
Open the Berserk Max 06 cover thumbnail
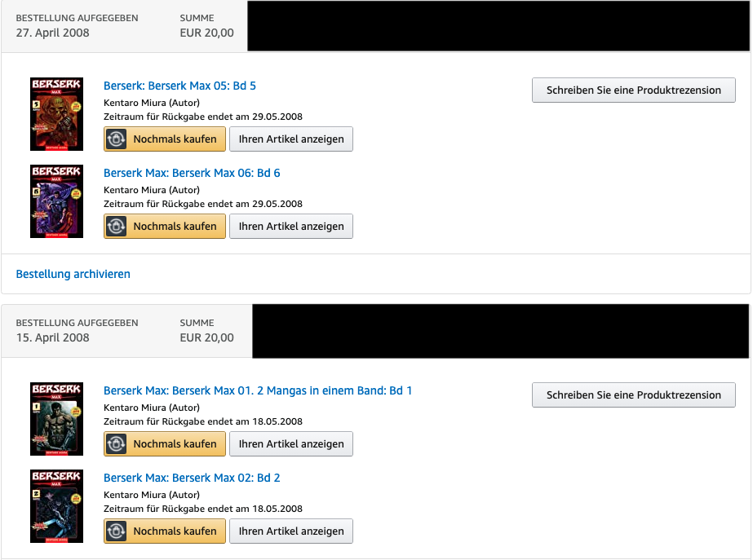pyautogui.click(x=56, y=201)
